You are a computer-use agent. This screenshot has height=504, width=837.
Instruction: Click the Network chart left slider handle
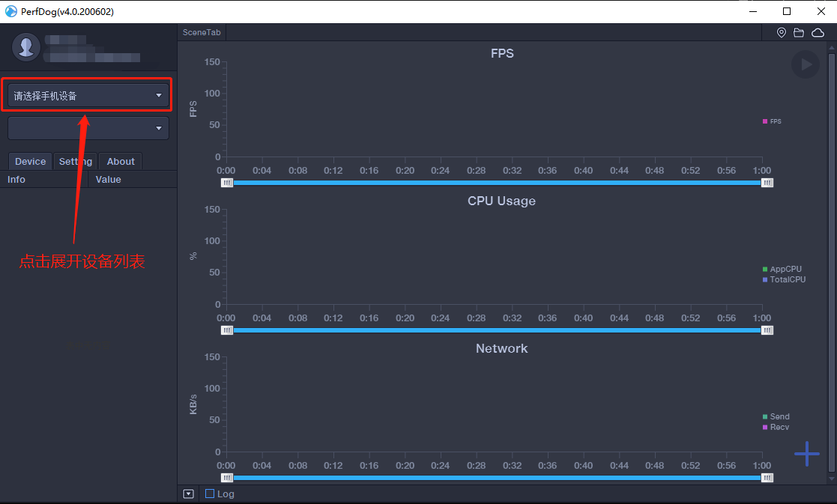point(227,478)
